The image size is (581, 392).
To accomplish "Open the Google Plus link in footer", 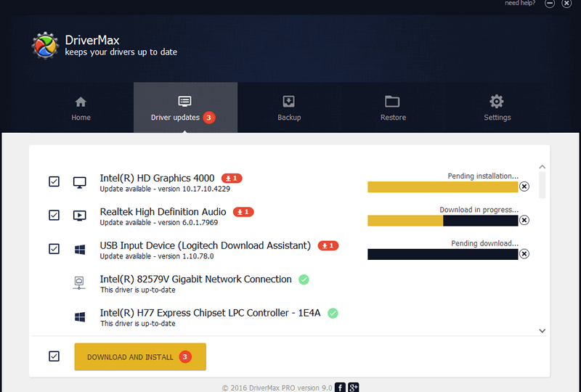I will click(354, 388).
